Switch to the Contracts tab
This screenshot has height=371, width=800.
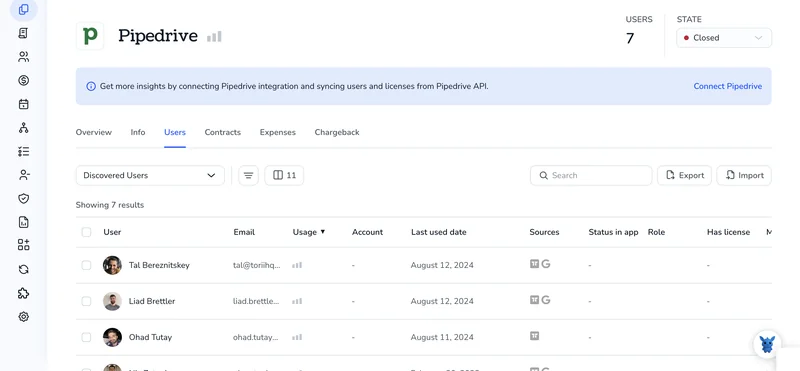[222, 132]
